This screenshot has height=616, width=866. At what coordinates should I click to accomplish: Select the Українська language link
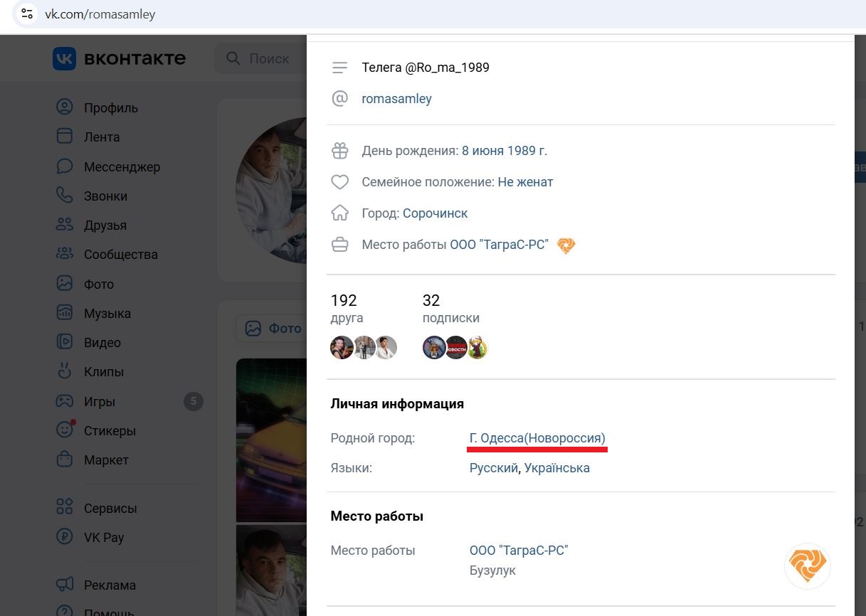[557, 468]
